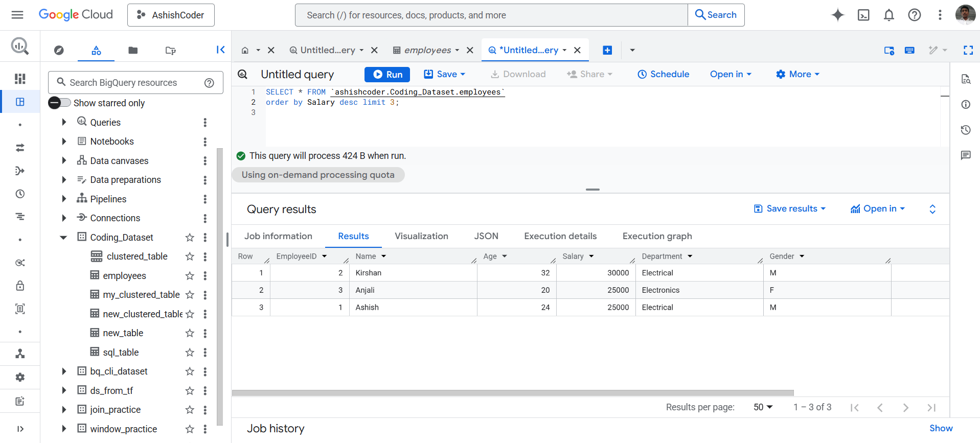Star the clustered_table
This screenshot has height=443, width=980.
pos(190,257)
